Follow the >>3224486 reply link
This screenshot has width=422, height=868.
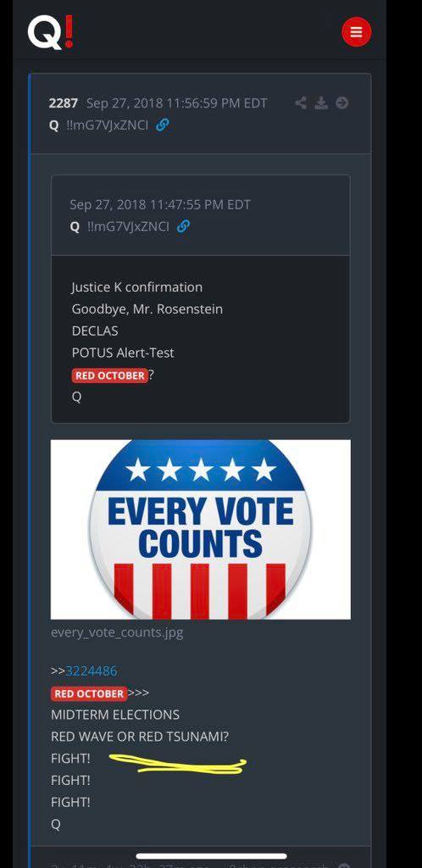coord(92,671)
